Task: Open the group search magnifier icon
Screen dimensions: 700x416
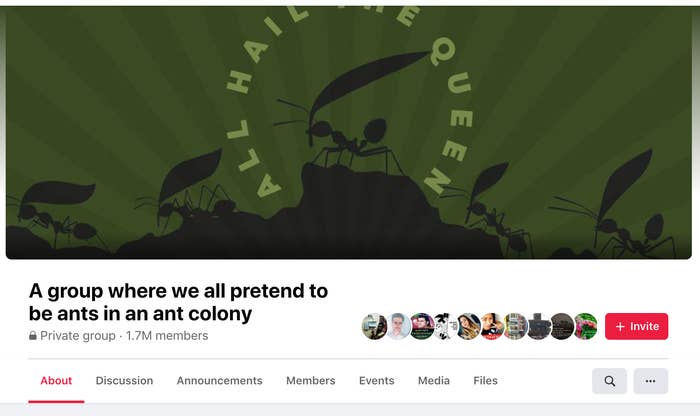Action: [609, 381]
